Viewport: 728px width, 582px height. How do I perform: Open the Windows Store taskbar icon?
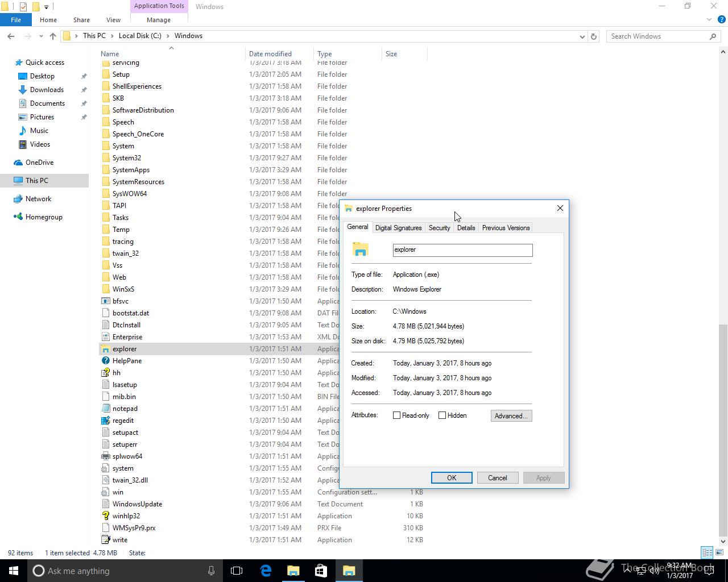(321, 571)
